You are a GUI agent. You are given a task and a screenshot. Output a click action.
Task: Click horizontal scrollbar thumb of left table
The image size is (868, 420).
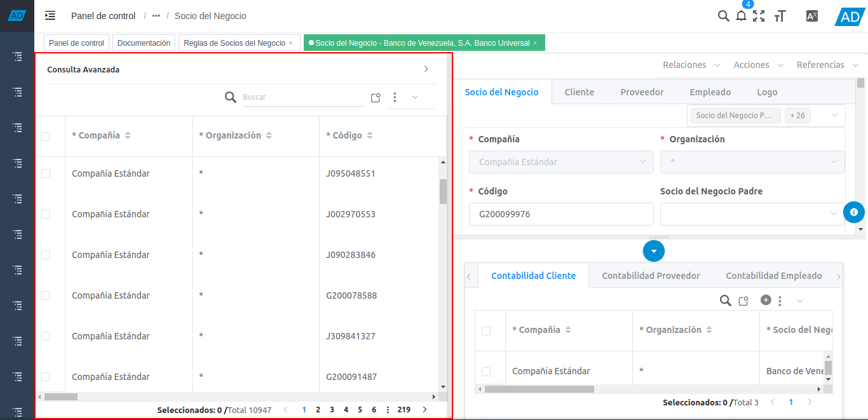[60, 396]
